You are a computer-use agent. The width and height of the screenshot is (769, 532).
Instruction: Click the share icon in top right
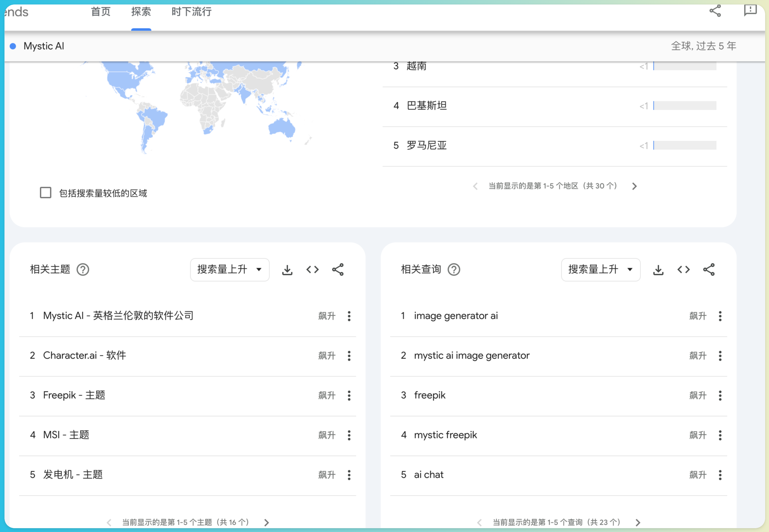pyautogui.click(x=715, y=11)
